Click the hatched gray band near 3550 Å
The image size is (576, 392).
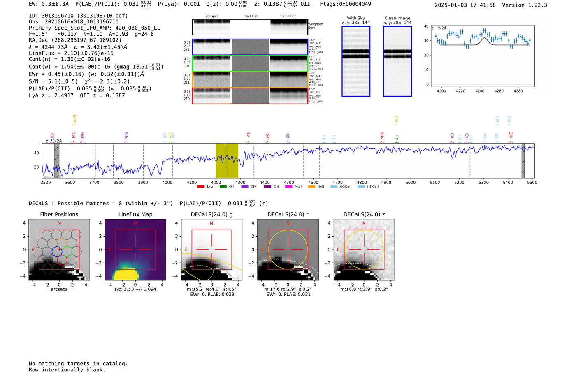tap(57, 160)
